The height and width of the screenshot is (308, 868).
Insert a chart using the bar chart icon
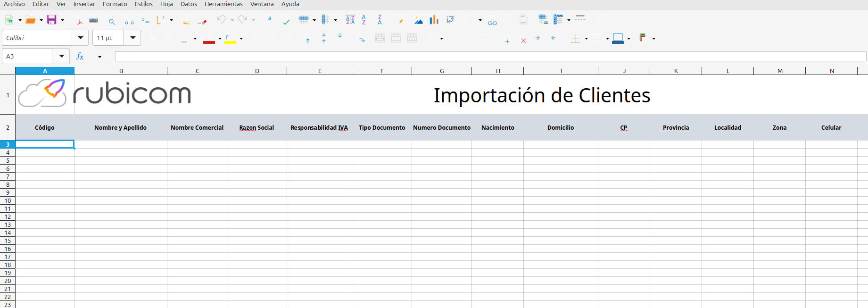tap(434, 20)
